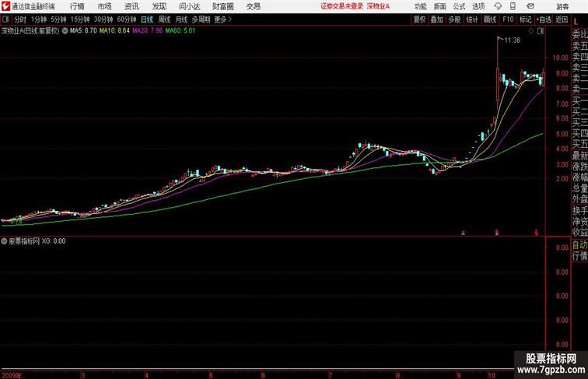The image size is (588, 379).
Task: Toggle the left panel icon beside 分时
Action: tap(5, 19)
